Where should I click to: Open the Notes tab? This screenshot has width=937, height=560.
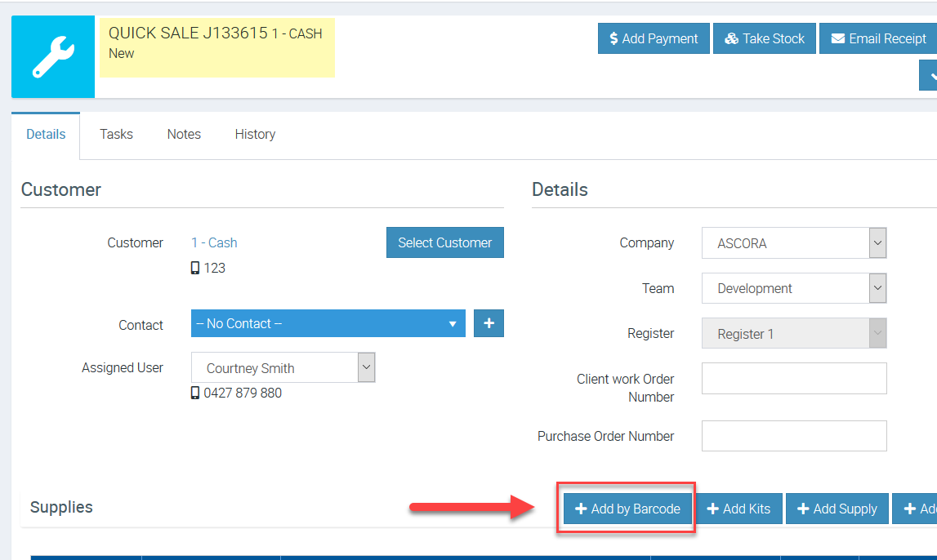coord(184,134)
